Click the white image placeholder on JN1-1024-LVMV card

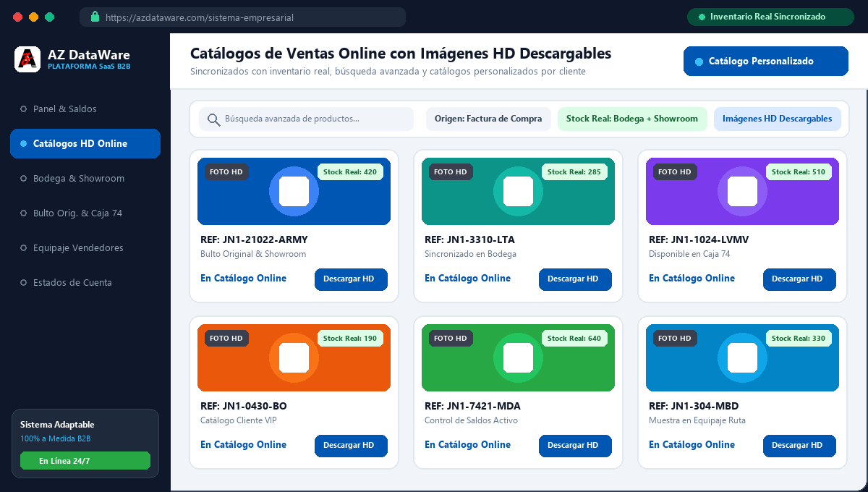pos(743,191)
